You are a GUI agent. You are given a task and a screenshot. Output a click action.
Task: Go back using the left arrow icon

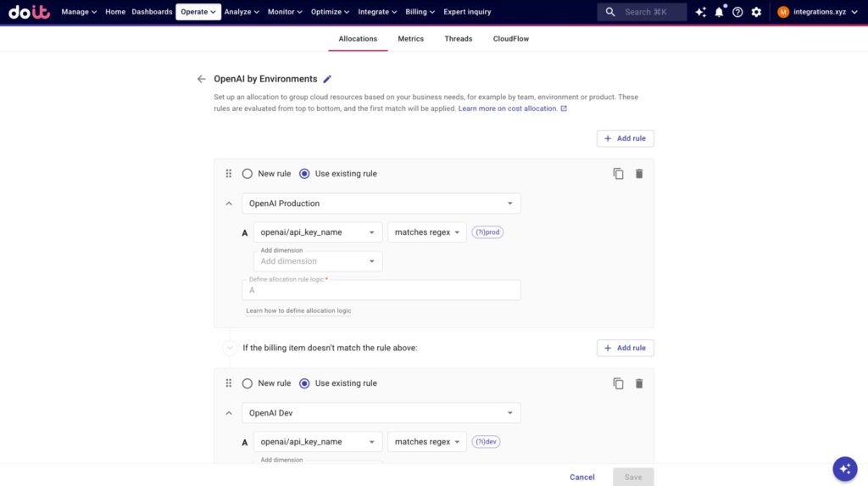201,79
